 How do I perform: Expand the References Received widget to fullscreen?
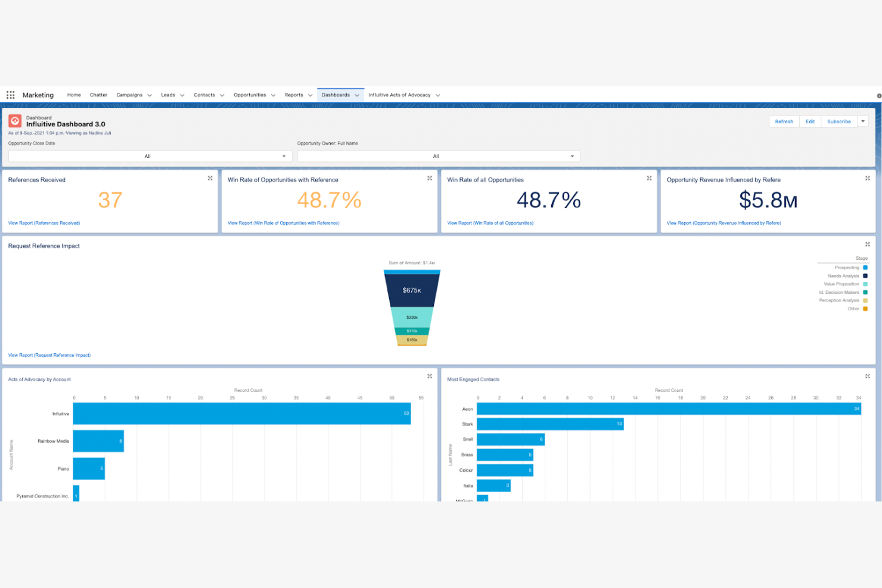coord(210,178)
